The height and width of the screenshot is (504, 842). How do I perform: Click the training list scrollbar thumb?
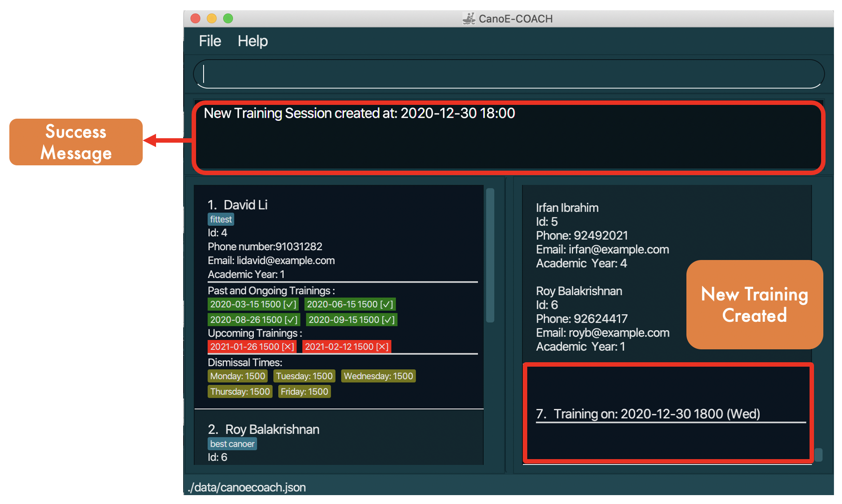pos(818,455)
